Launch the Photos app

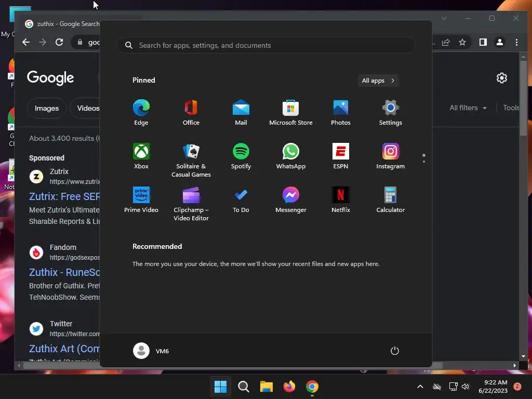click(x=341, y=113)
